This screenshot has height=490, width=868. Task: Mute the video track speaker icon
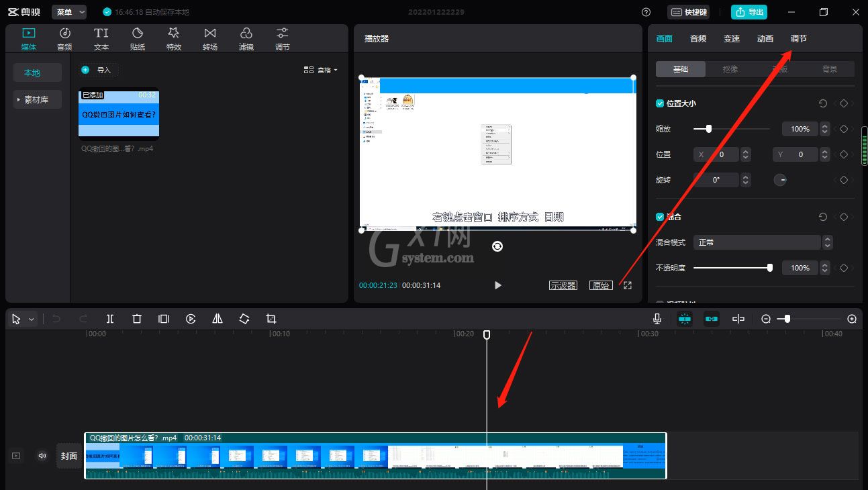(42, 456)
